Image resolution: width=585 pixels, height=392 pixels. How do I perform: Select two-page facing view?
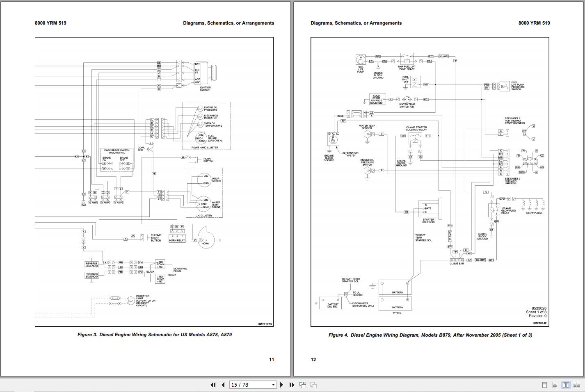[566, 385]
